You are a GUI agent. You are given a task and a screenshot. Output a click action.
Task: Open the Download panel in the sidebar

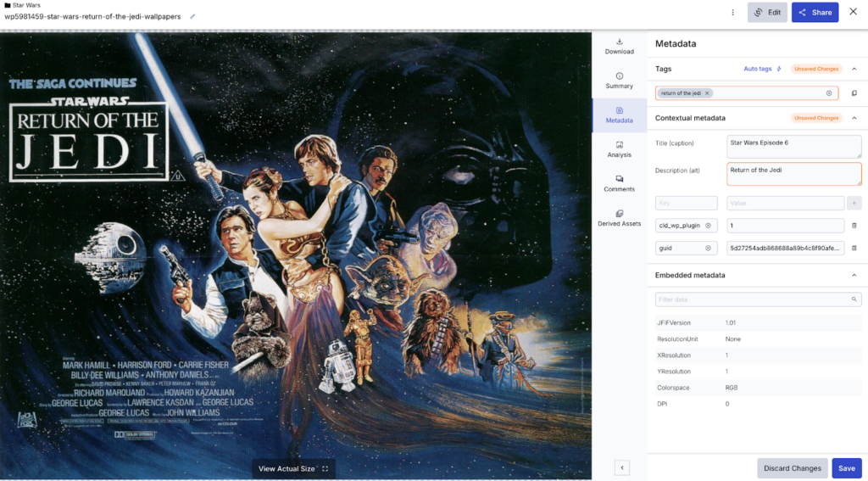click(x=619, y=46)
